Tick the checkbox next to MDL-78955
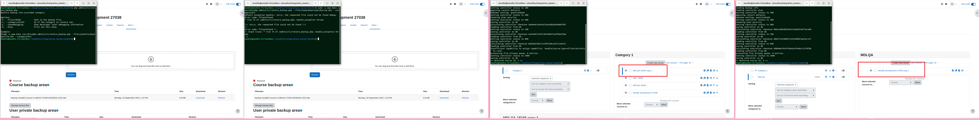 point(630,78)
